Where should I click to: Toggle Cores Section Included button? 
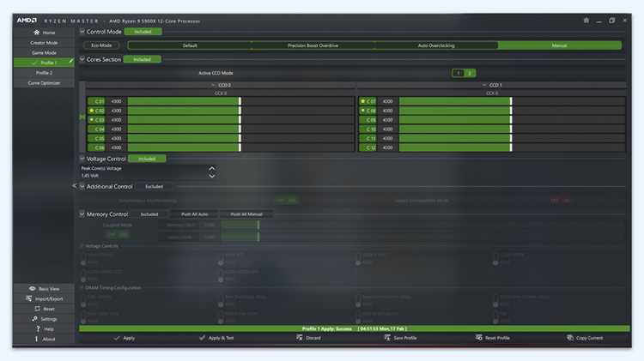coord(142,59)
